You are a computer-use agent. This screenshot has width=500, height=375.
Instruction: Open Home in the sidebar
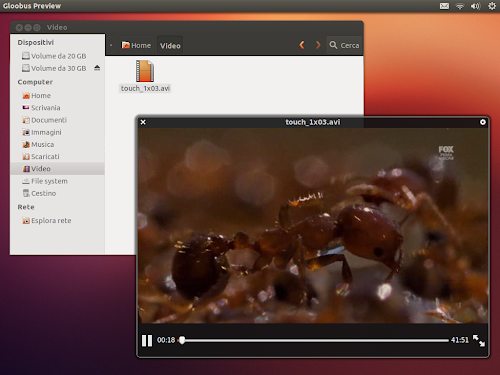tap(57, 96)
